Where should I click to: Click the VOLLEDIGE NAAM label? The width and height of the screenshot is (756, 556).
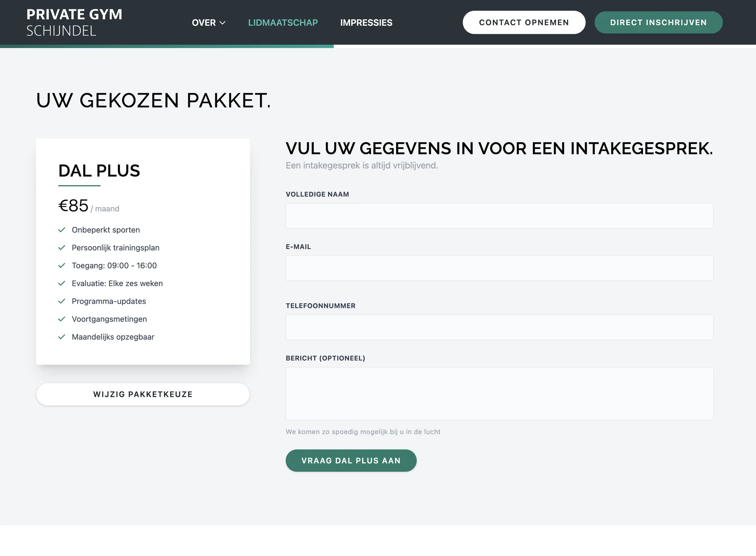point(317,194)
